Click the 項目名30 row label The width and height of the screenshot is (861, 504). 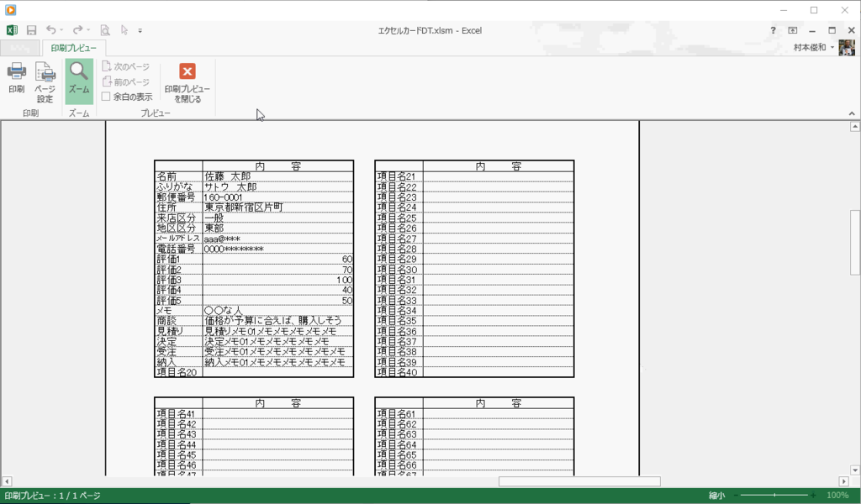pos(397,270)
